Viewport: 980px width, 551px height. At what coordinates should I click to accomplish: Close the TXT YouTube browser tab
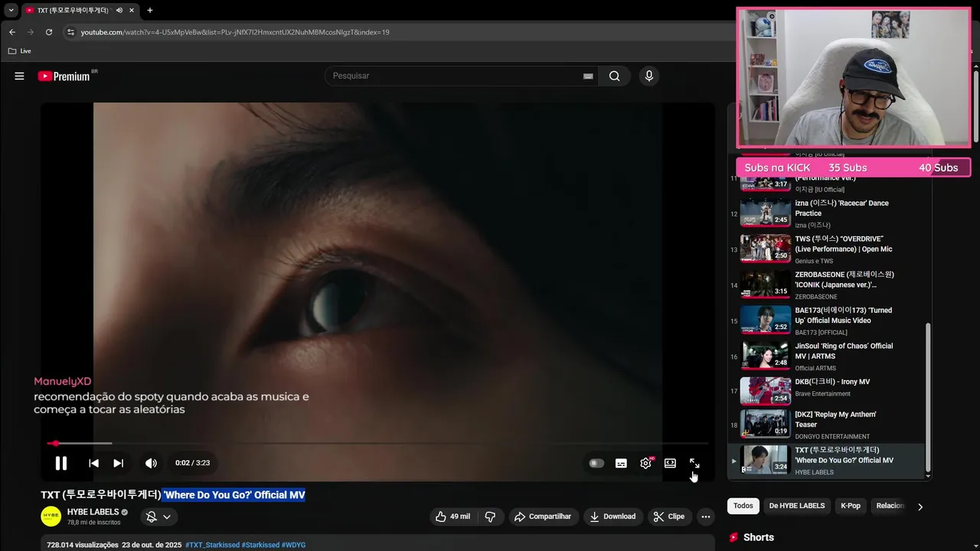point(132,11)
